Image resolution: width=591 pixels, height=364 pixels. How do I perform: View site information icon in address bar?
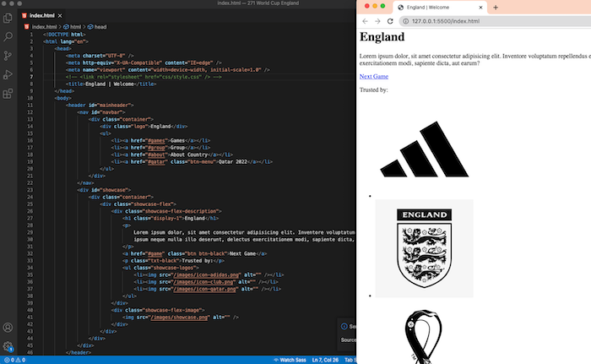(405, 21)
